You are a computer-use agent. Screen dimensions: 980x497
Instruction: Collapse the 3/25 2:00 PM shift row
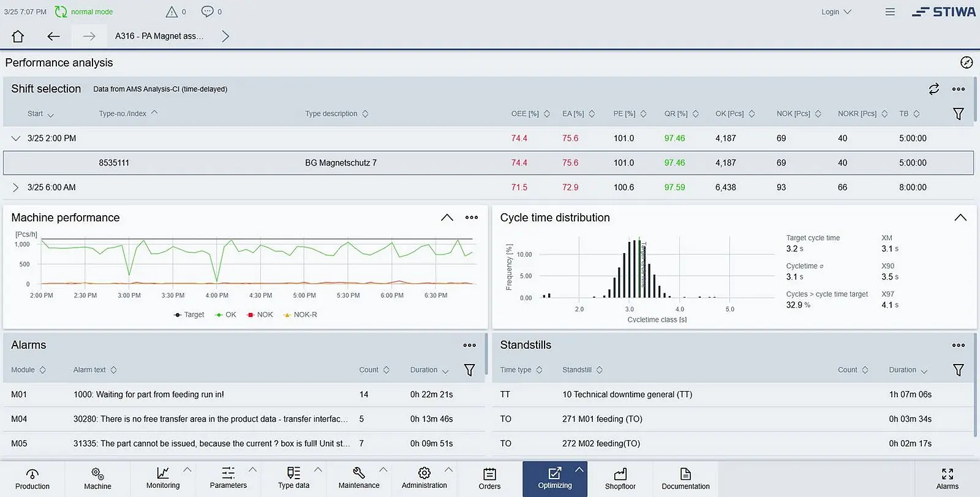click(x=16, y=138)
